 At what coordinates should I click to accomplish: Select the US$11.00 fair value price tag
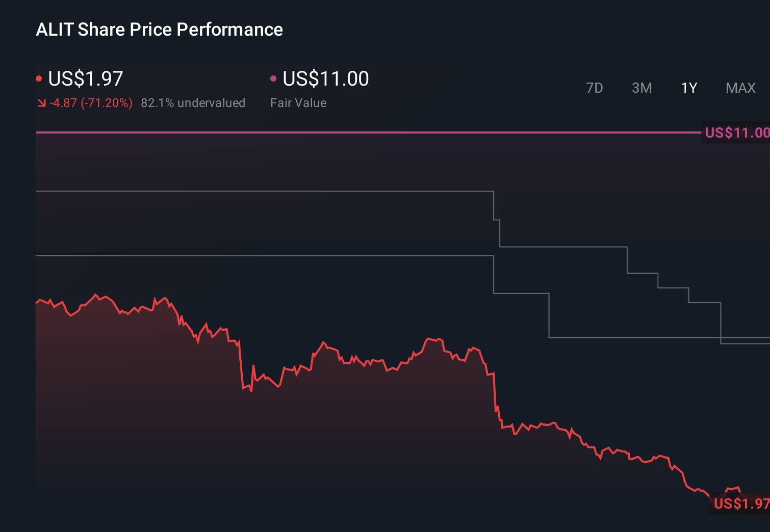click(x=736, y=132)
